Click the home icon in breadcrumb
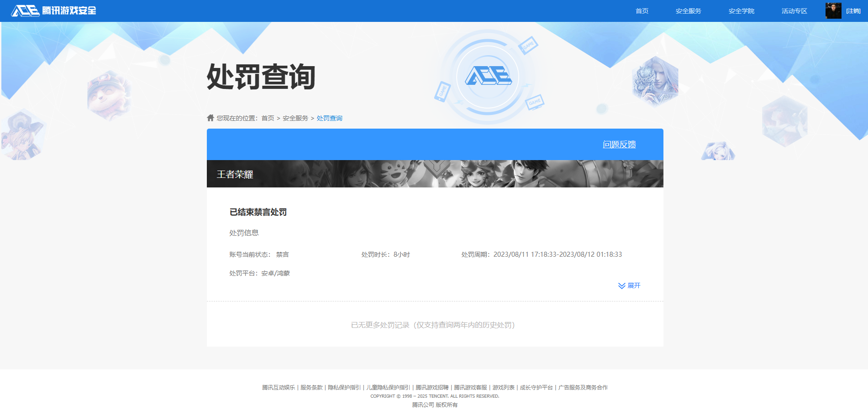This screenshot has width=868, height=410. (x=210, y=118)
